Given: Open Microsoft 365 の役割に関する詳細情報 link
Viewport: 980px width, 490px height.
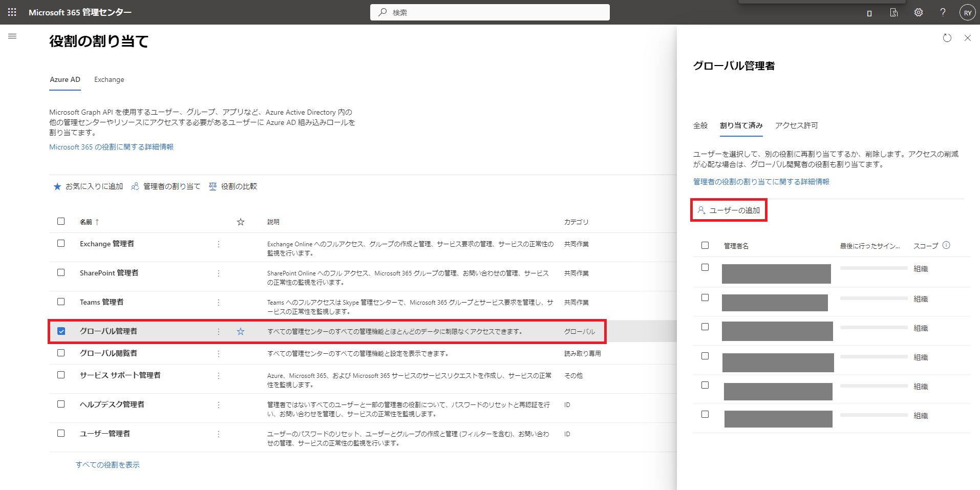Looking at the screenshot, I should point(111,147).
